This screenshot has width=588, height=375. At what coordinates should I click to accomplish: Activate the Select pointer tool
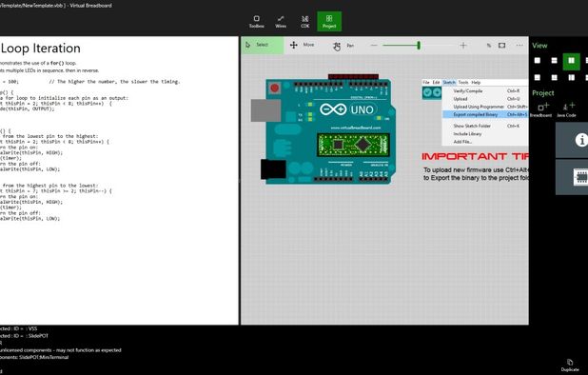262,45
